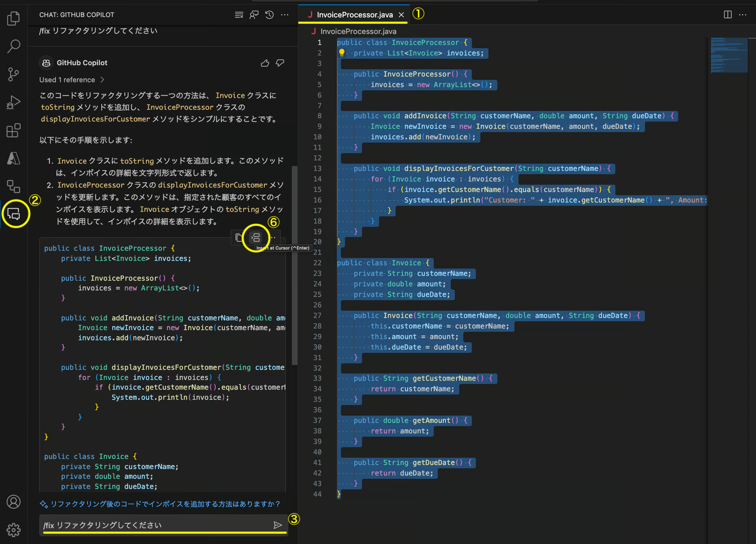The width and height of the screenshot is (756, 544).
Task: Open the Source Control view
Action: tap(13, 74)
